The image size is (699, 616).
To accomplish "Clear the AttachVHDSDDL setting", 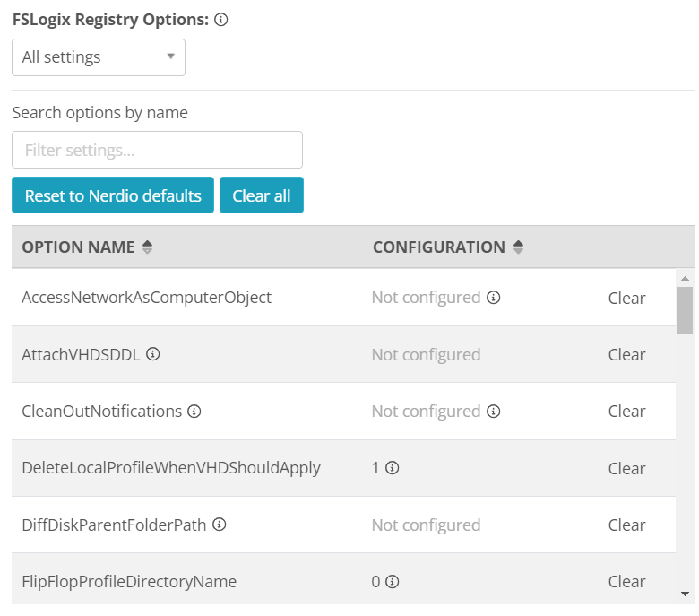I will pyautogui.click(x=626, y=355).
